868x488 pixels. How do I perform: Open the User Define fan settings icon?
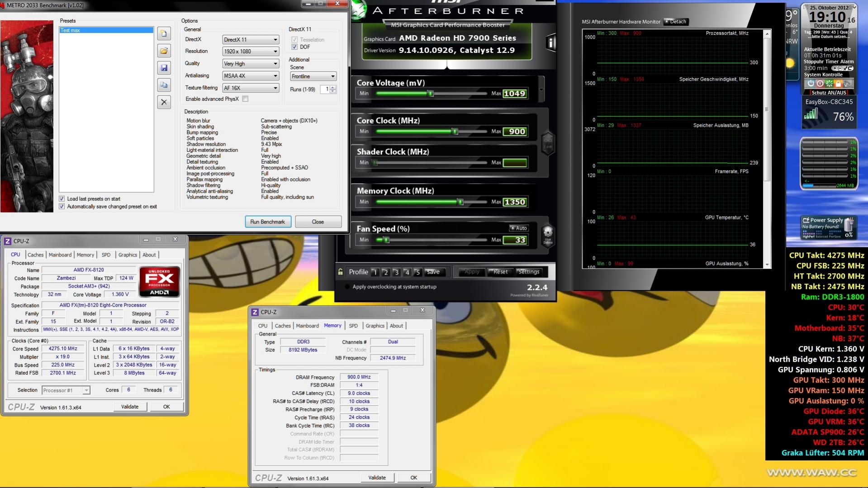click(x=548, y=236)
